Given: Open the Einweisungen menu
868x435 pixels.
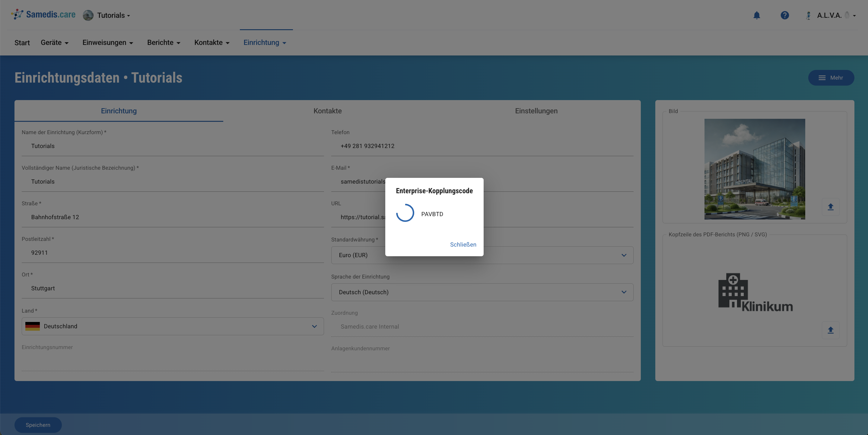Looking at the screenshot, I should [107, 43].
